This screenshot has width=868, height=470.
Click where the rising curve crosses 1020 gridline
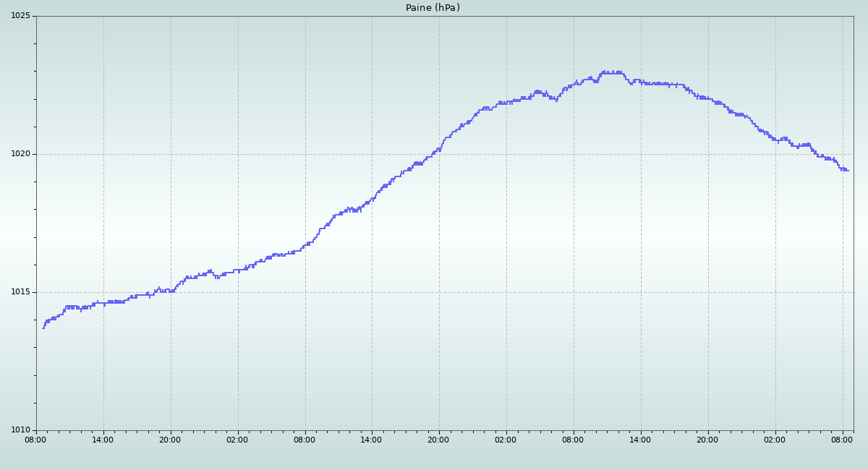pyautogui.click(x=434, y=153)
